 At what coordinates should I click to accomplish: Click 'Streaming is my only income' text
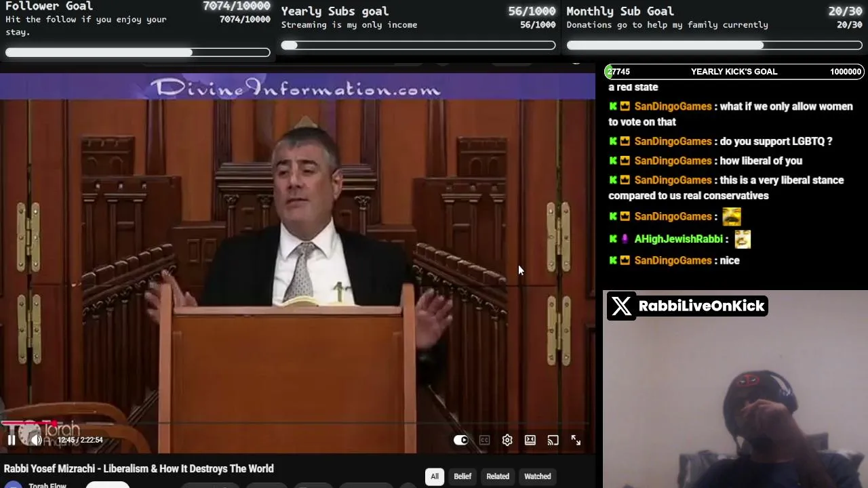pos(349,25)
